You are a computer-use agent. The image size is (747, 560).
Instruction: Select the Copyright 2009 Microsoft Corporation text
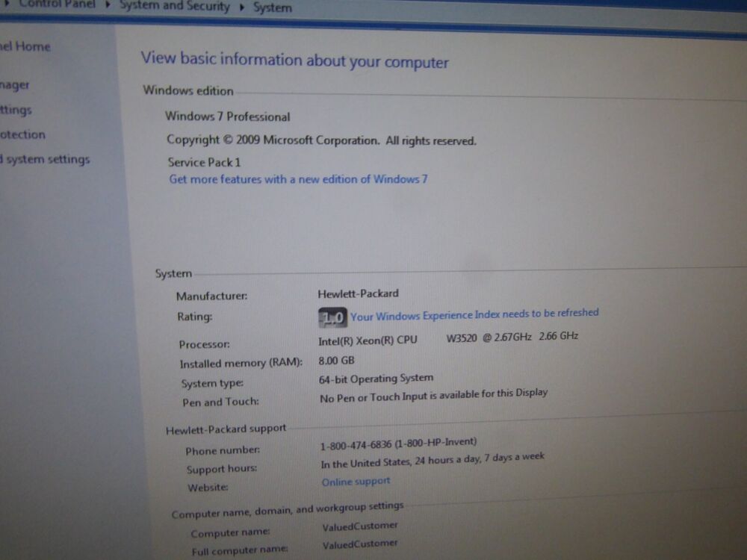point(321,140)
